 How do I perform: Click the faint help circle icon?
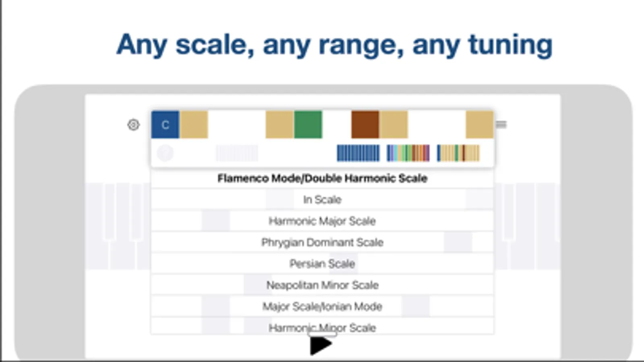(x=165, y=153)
